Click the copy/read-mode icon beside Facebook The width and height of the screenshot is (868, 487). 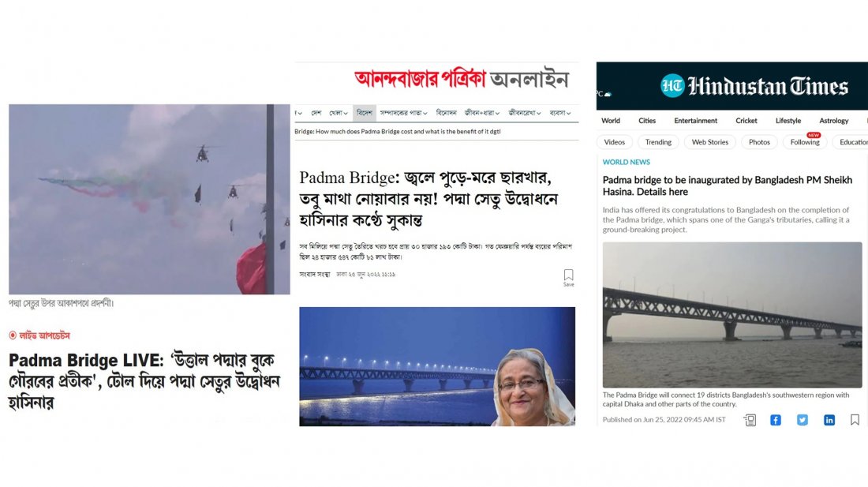750,420
